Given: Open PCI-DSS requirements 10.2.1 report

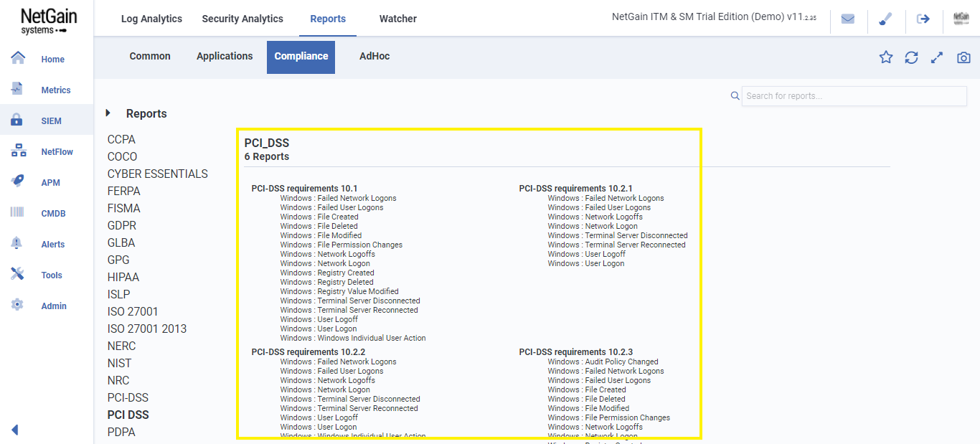Looking at the screenshot, I should 575,189.
